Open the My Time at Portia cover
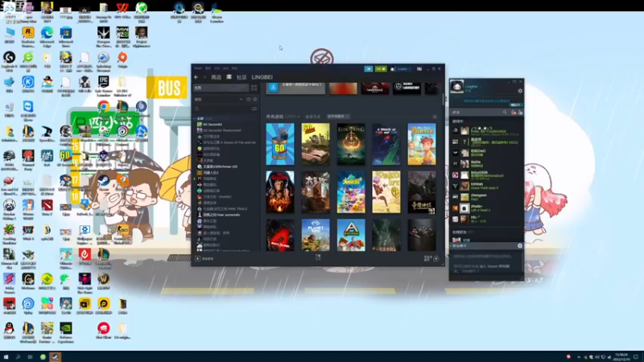Screen dimensions: 644x362 (x=422, y=144)
